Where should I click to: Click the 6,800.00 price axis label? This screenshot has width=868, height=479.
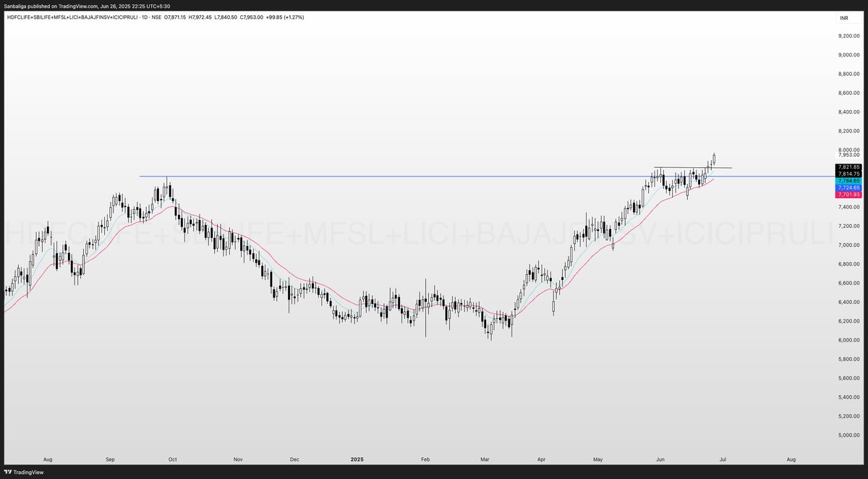tap(849, 264)
